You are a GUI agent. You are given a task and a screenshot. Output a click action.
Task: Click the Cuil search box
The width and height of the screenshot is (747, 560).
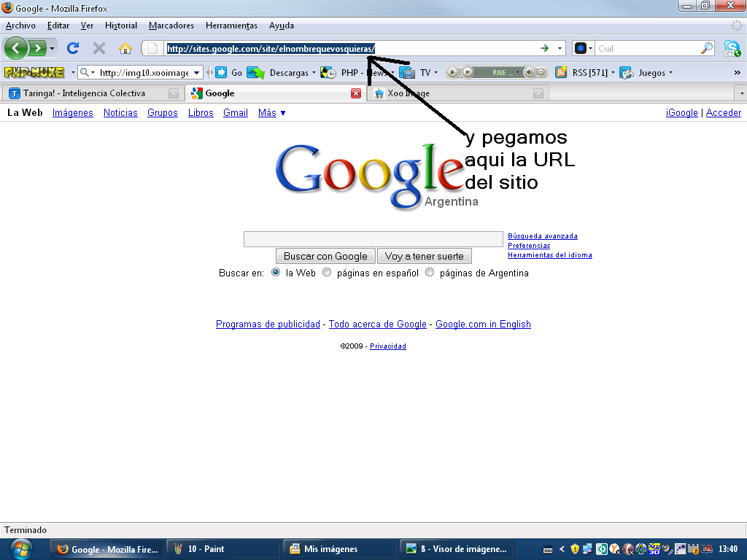(648, 48)
